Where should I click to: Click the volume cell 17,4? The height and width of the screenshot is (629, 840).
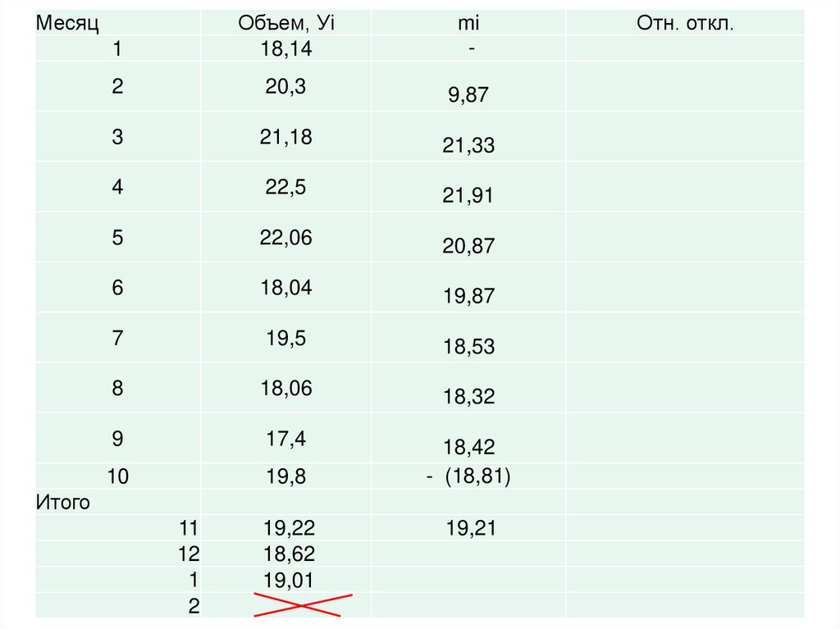tap(286, 439)
